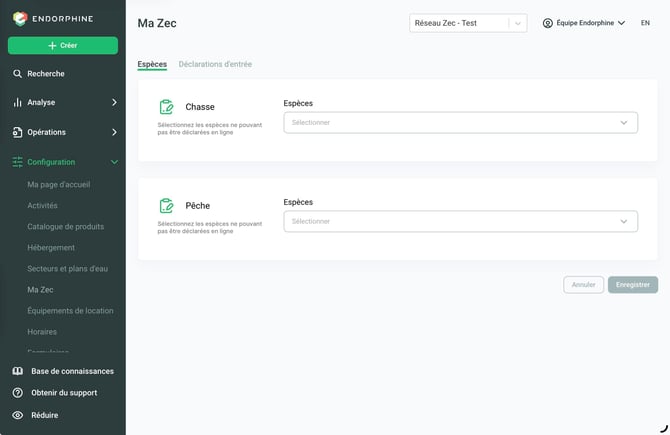Click the Pêche dropdown chevron arrow
The image size is (670, 435).
(624, 221)
